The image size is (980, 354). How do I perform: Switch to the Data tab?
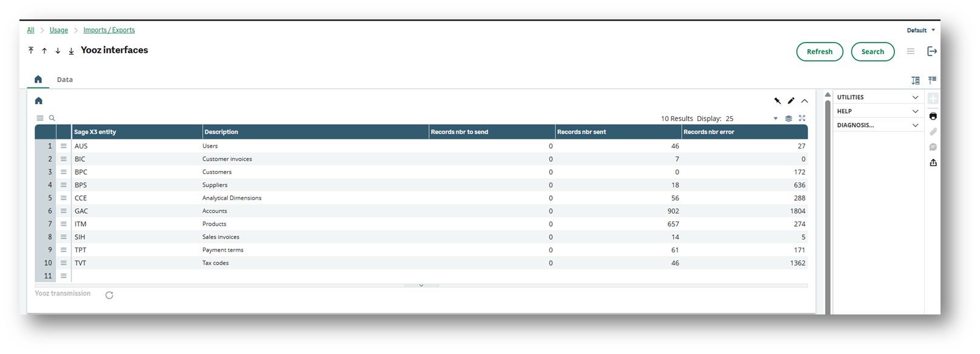point(65,80)
